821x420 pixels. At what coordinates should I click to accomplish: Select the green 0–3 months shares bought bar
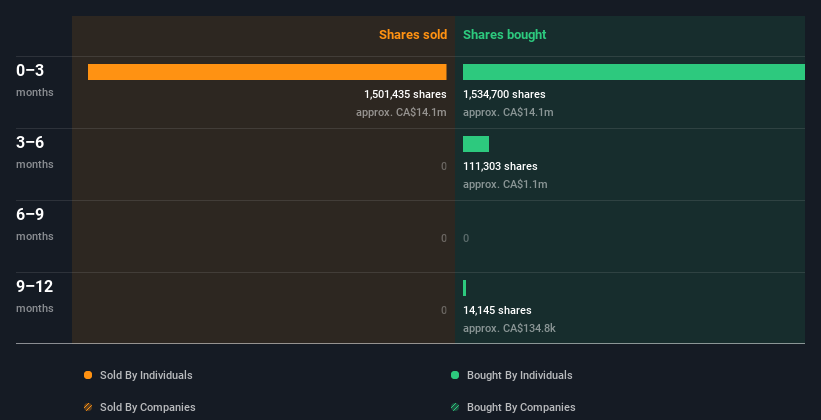(634, 72)
